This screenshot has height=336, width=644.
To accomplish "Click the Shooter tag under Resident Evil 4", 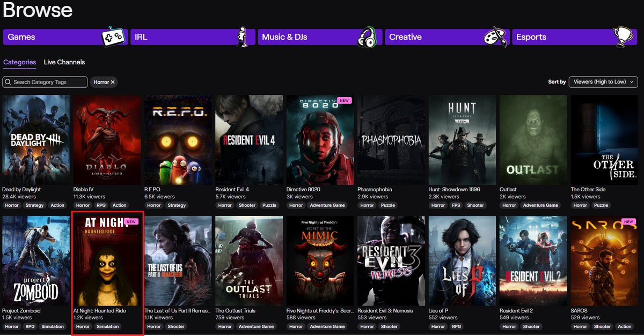I will coord(247,205).
